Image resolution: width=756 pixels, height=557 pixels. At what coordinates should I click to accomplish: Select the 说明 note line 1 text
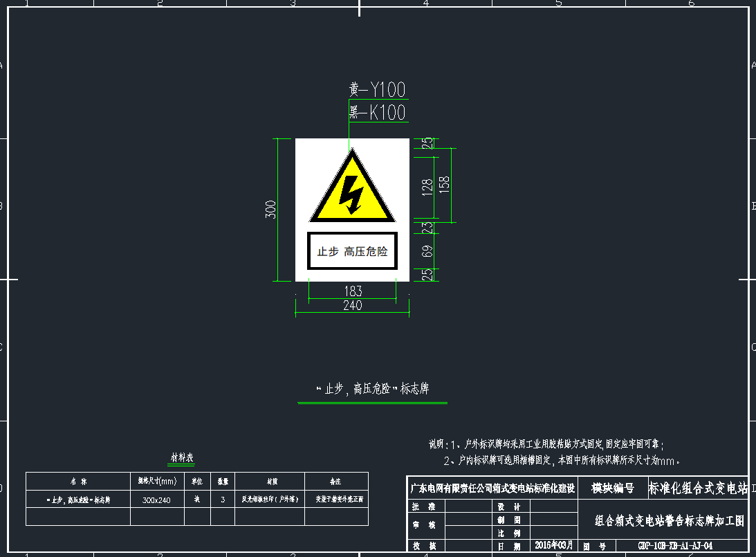[546, 444]
